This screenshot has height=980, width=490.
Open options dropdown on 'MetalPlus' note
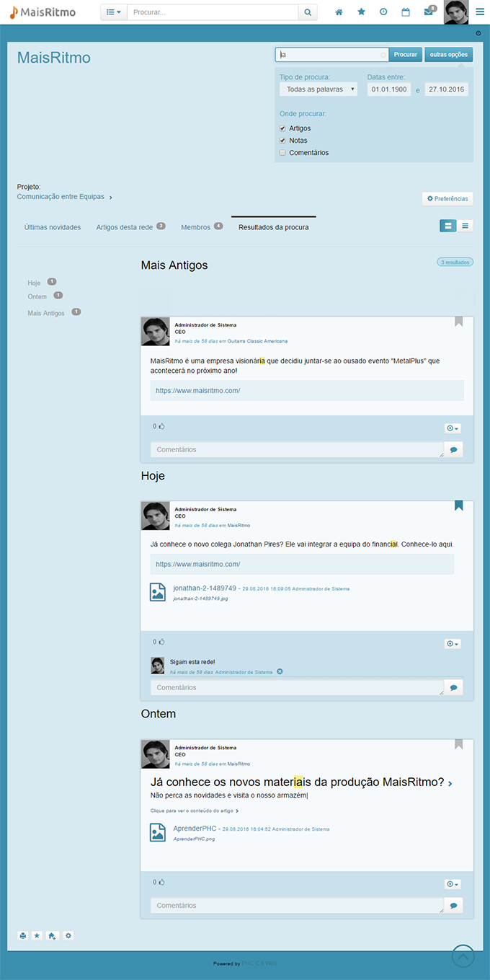tap(453, 428)
